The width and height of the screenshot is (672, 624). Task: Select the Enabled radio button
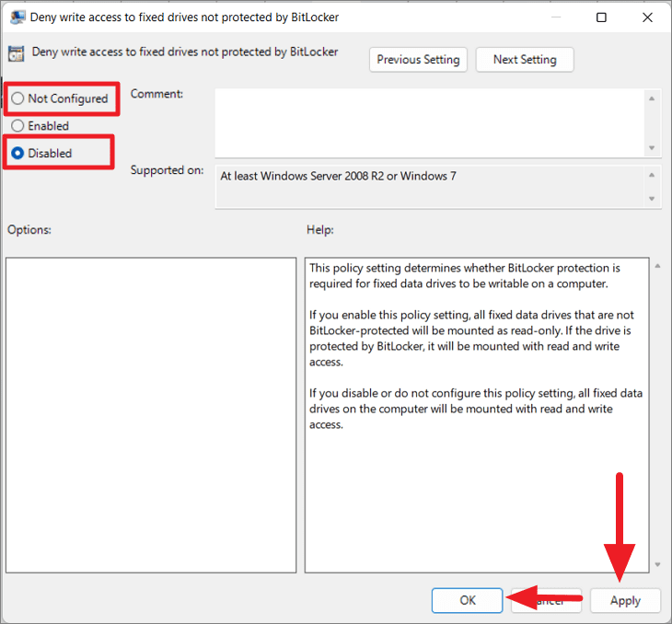click(x=17, y=126)
